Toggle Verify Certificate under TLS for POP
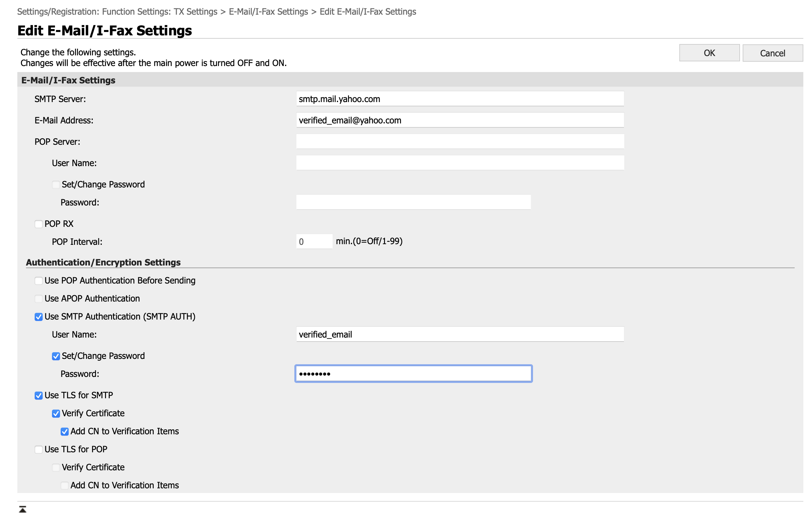This screenshot has width=812, height=519. pos(56,468)
